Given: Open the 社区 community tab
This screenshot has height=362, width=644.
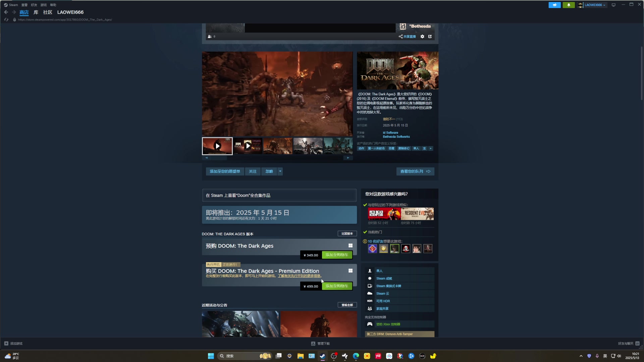Looking at the screenshot, I should pyautogui.click(x=48, y=12).
